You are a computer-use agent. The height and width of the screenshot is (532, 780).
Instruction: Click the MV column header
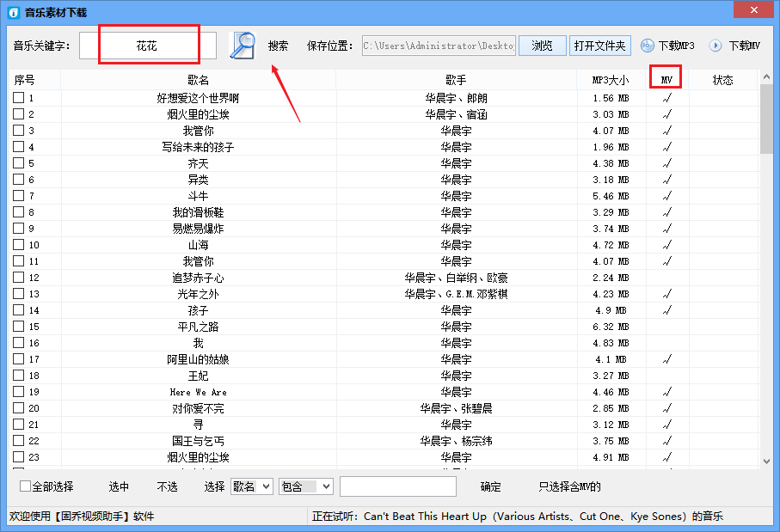click(666, 80)
